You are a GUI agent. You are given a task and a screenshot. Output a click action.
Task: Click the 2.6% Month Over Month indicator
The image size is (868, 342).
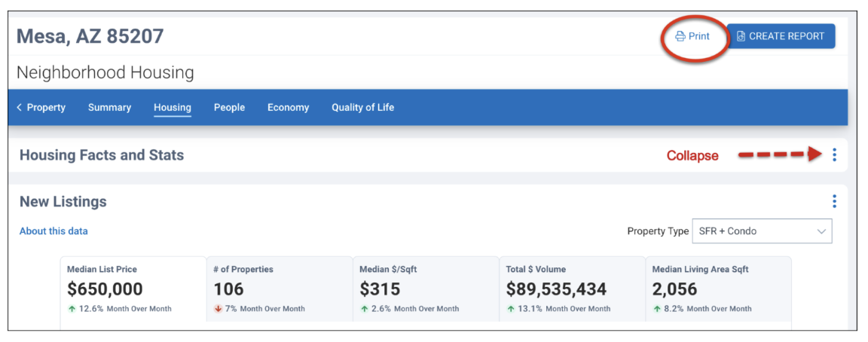[409, 309]
